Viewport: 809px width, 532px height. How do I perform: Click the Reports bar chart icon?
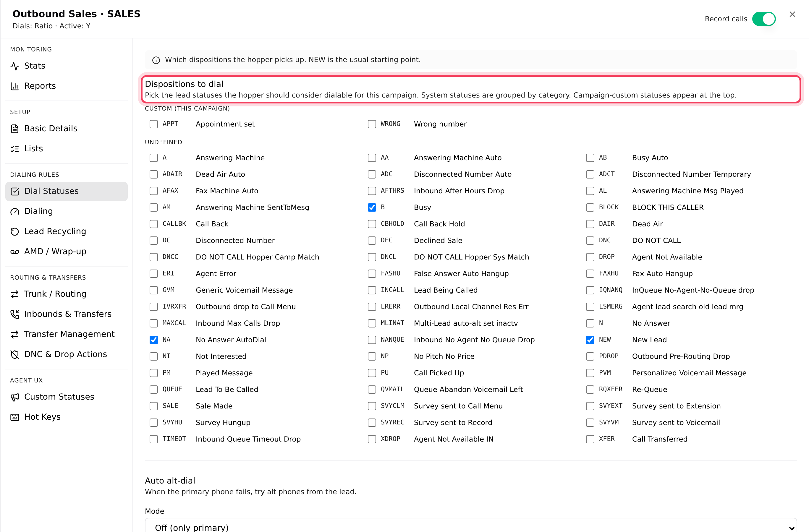(x=14, y=86)
